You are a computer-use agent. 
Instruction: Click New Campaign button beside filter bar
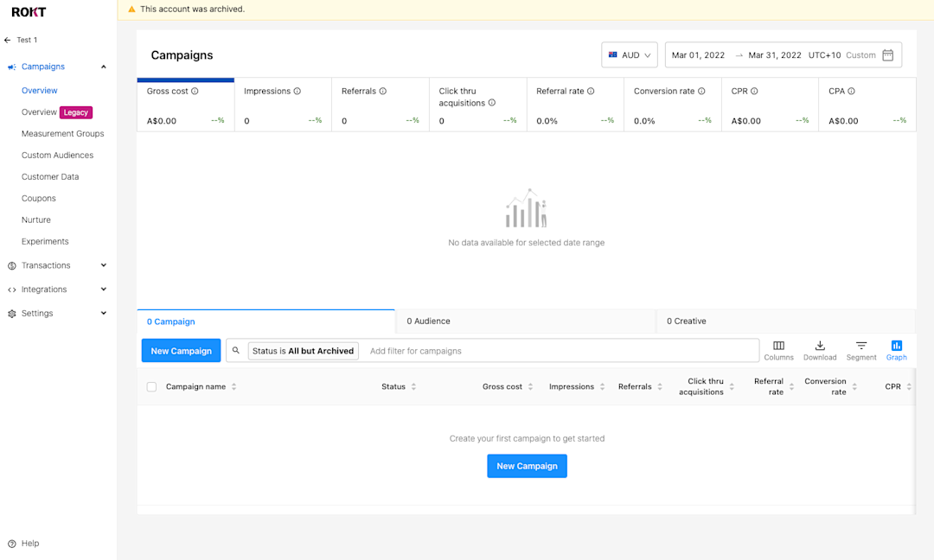pos(181,351)
